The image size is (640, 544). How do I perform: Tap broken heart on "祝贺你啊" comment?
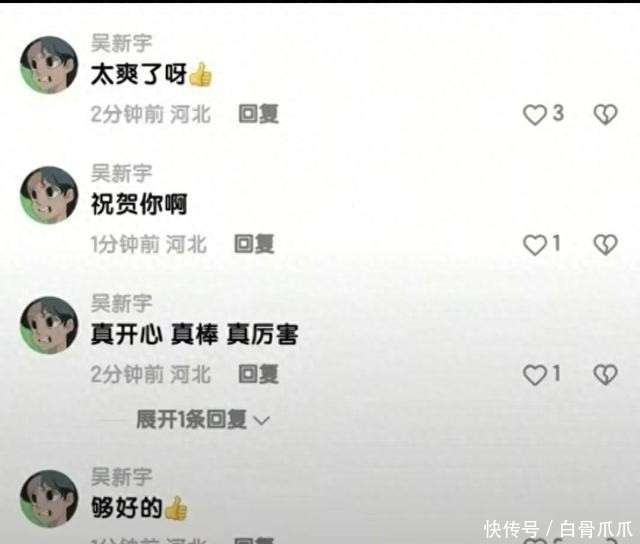click(x=605, y=245)
